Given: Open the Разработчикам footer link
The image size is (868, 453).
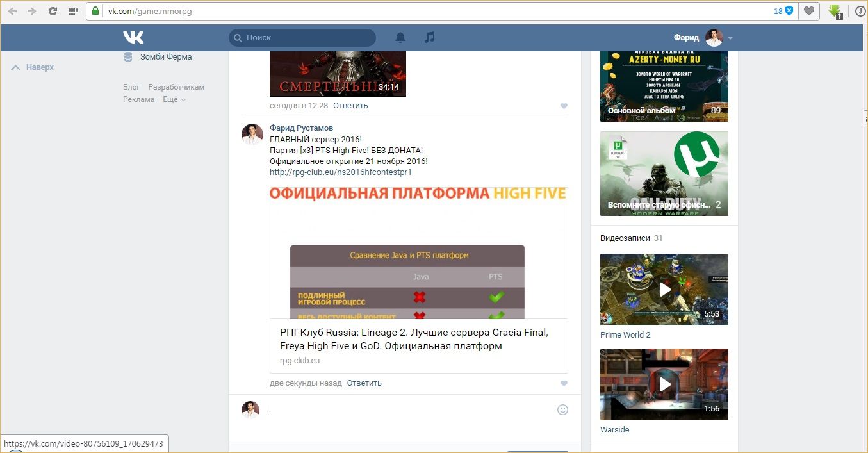Looking at the screenshot, I should pyautogui.click(x=176, y=87).
